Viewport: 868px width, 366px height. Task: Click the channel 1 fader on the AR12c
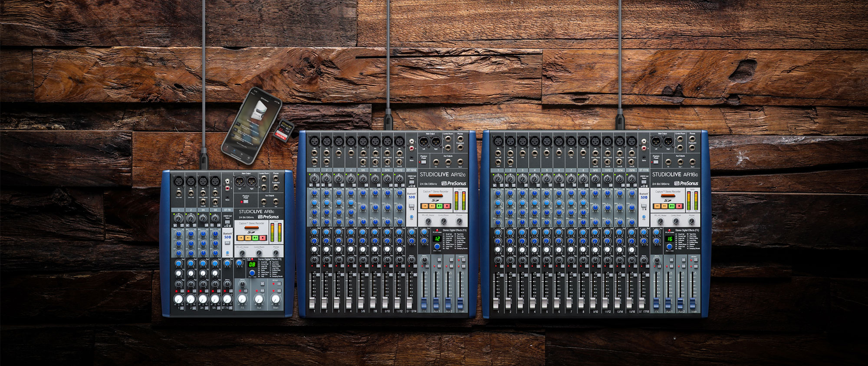[x=312, y=303]
